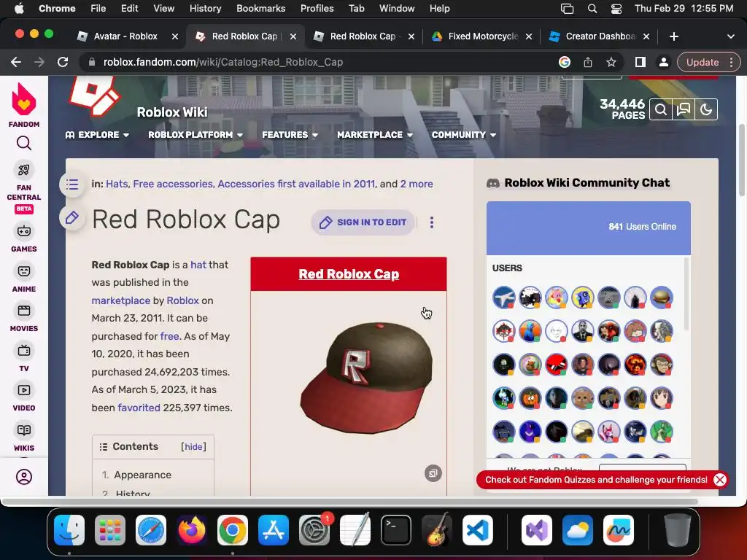Expand the hat image viewer icon
The image size is (747, 560).
point(433,473)
